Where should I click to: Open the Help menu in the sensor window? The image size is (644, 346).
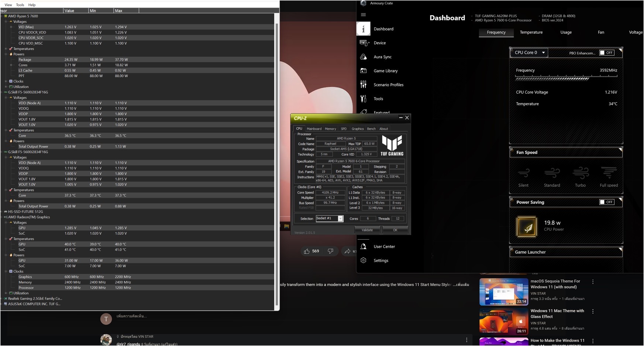pyautogui.click(x=32, y=5)
